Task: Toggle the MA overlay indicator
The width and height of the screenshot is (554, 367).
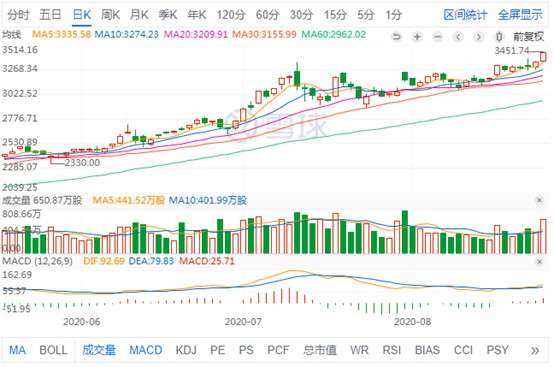Action: (17, 350)
